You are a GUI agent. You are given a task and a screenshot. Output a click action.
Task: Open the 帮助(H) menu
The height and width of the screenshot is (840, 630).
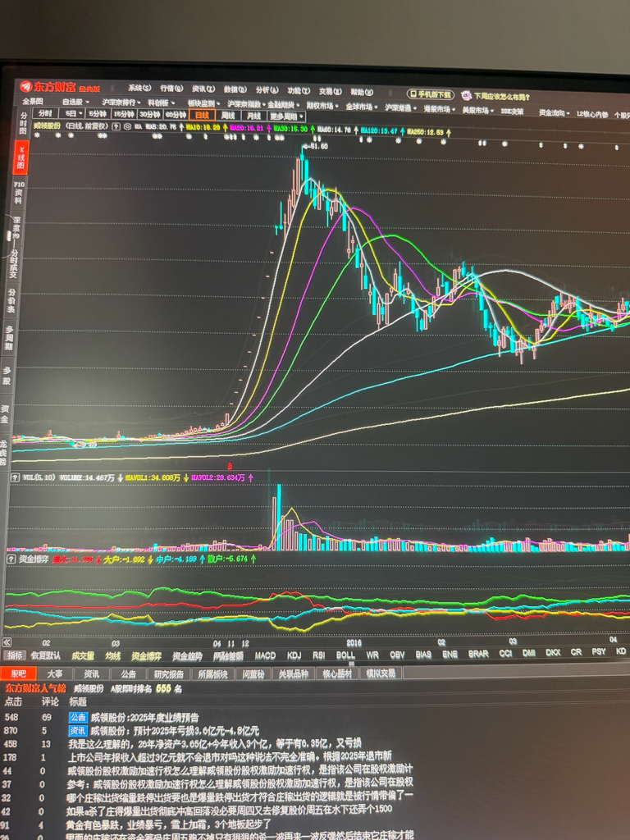[362, 92]
